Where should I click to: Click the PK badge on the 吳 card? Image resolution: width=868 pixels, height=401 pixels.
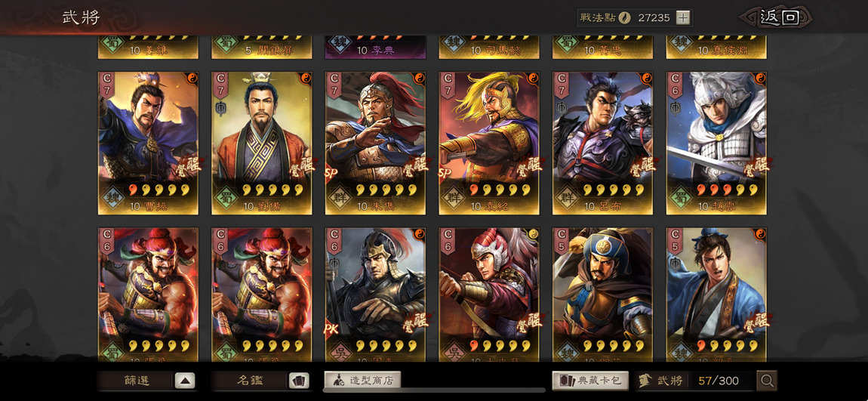coord(331,329)
